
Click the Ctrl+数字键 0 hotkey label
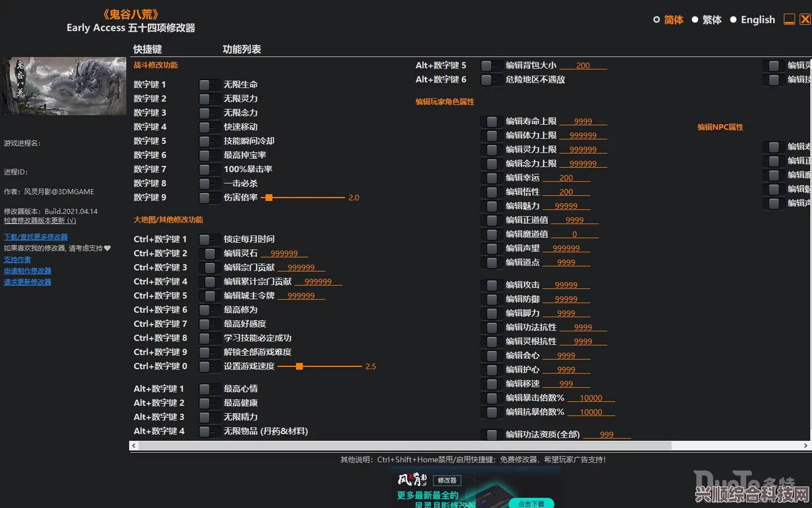160,366
